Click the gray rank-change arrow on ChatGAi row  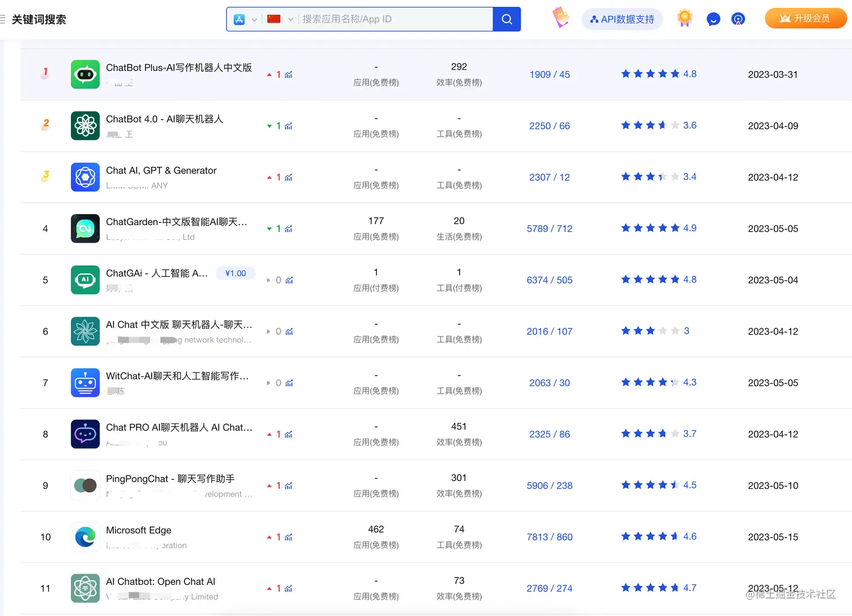[269, 280]
